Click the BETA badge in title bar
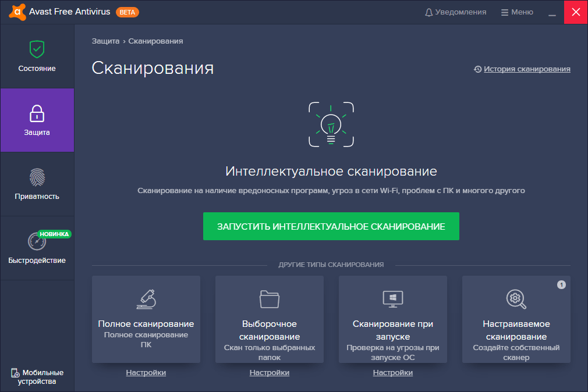This screenshot has width=588, height=392. point(127,12)
